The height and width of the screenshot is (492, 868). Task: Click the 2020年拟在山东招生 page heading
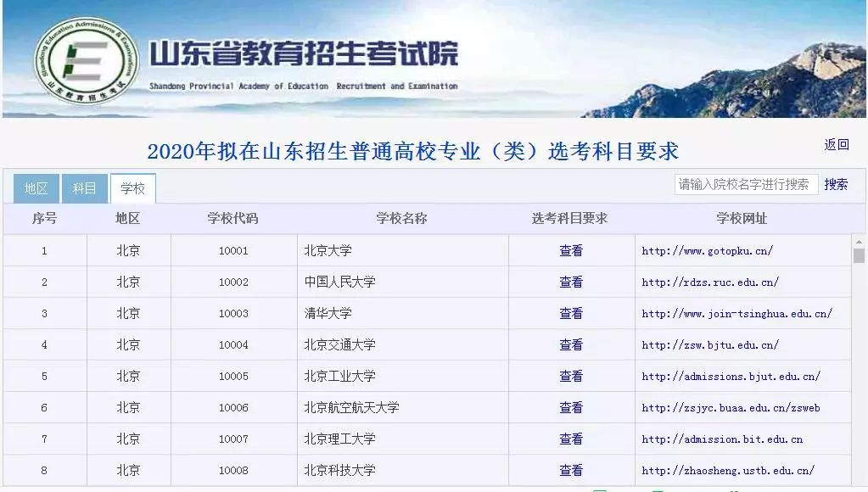click(412, 151)
